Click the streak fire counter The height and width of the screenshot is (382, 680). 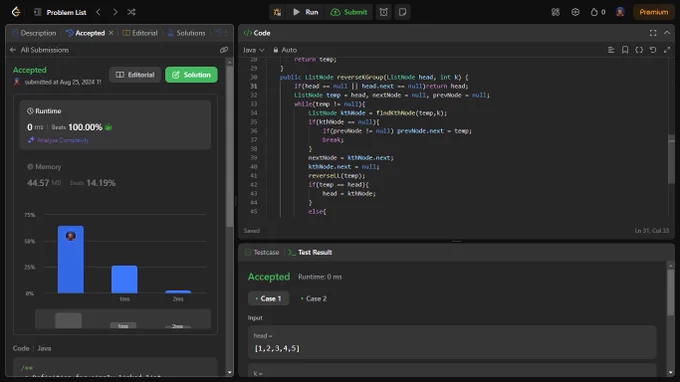pos(598,12)
